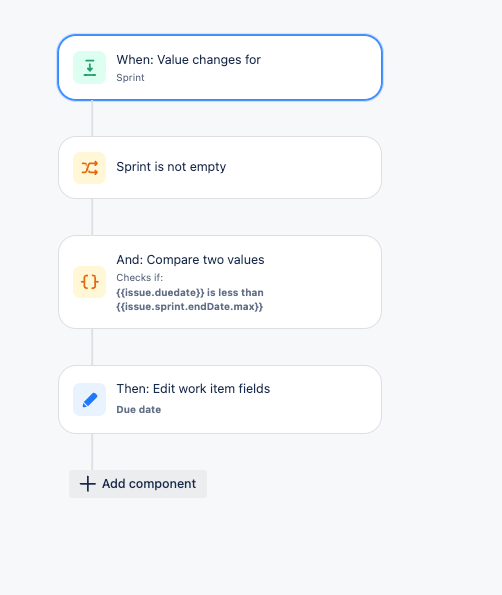This screenshot has height=595, width=502.
Task: Click the {{issue.duedate}} is less than text
Action: click(x=190, y=293)
